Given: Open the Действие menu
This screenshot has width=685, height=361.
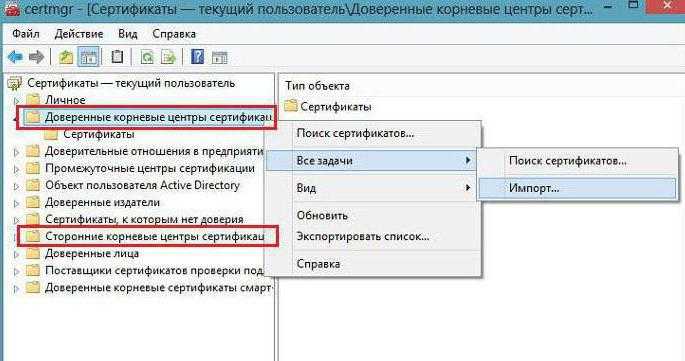Looking at the screenshot, I should click(79, 34).
